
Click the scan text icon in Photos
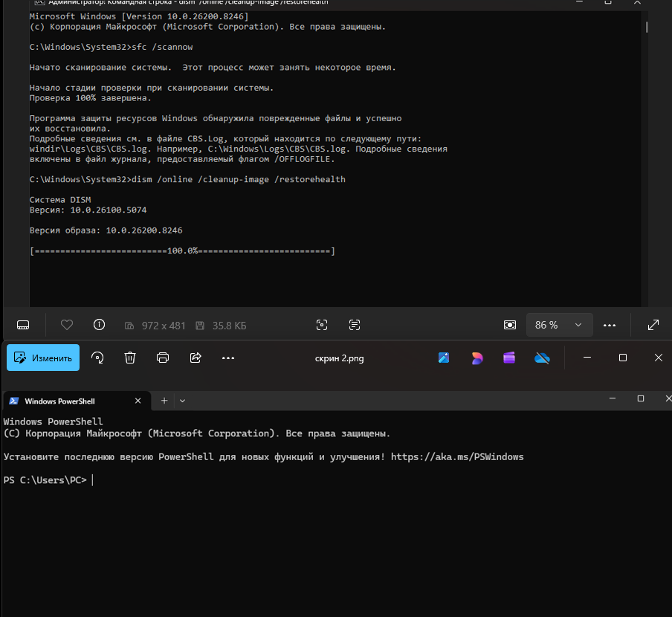(355, 325)
